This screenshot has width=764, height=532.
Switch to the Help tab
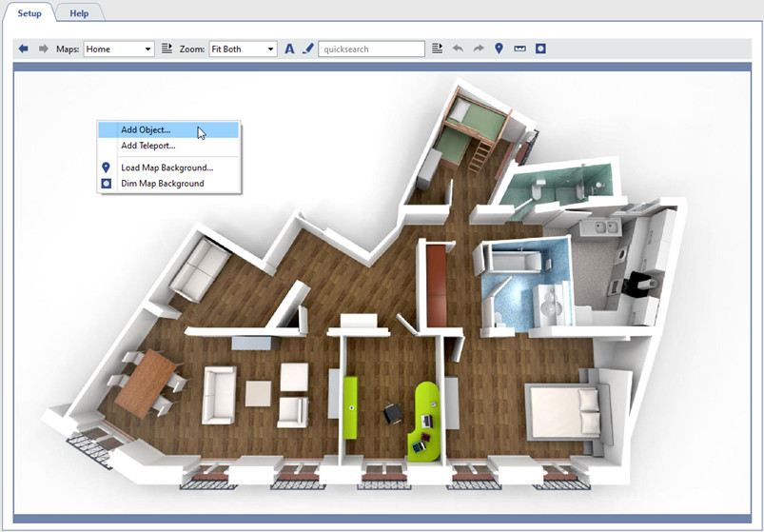tap(79, 13)
